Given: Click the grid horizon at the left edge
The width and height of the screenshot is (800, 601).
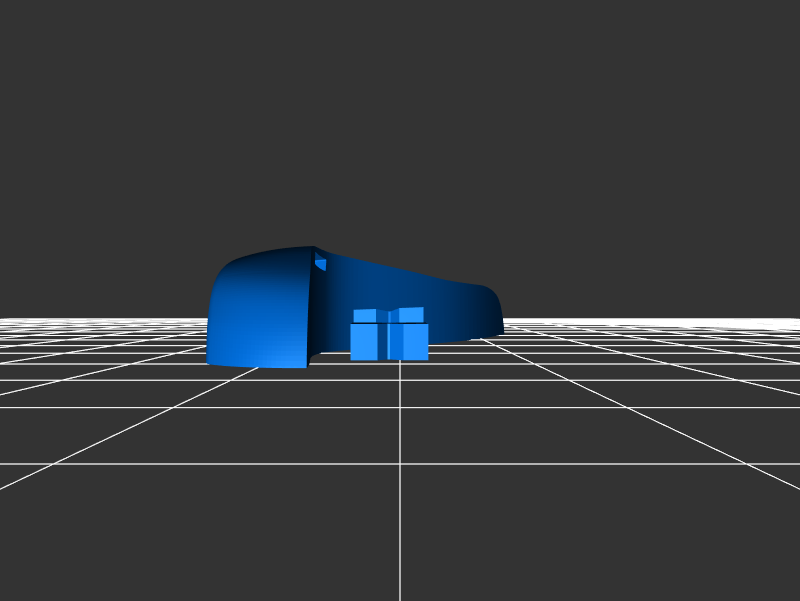Looking at the screenshot, I should pos(10,321).
